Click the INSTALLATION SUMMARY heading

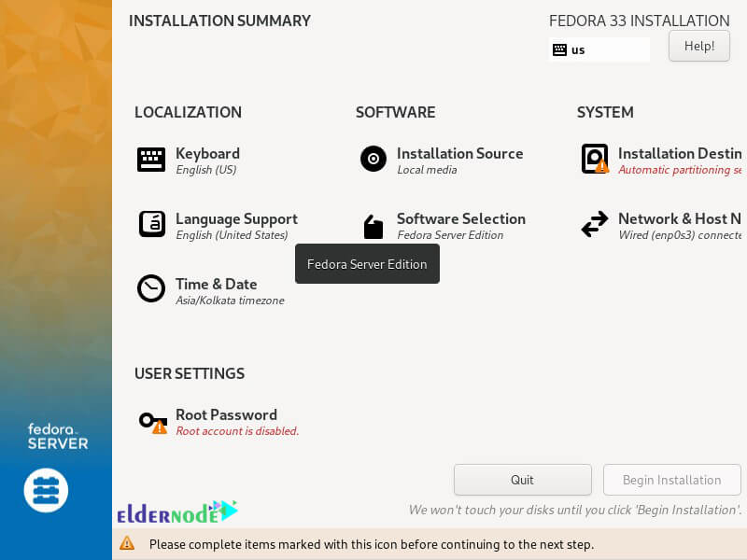click(219, 21)
